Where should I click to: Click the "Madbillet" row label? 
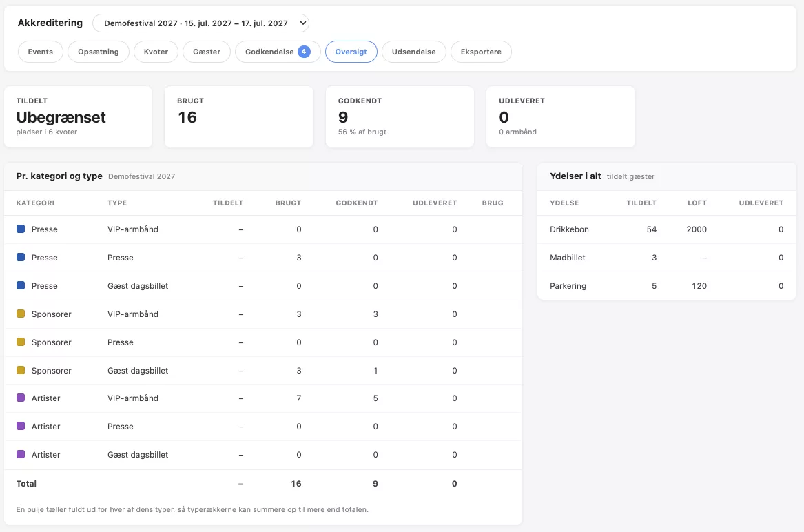(x=568, y=258)
